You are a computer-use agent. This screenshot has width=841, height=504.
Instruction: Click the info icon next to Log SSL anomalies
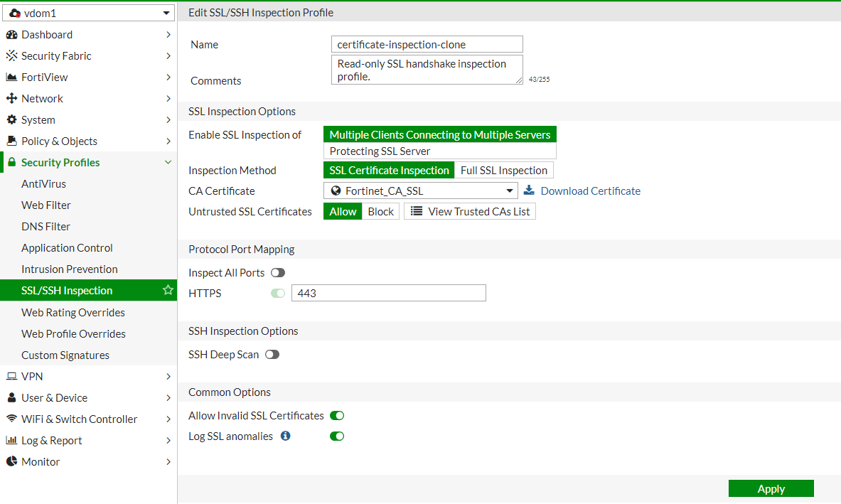[x=285, y=436]
